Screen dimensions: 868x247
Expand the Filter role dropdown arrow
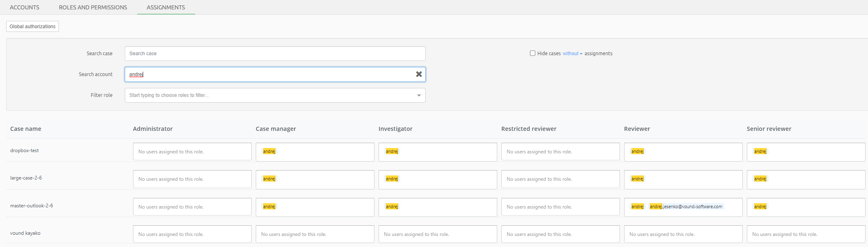pyautogui.click(x=419, y=95)
